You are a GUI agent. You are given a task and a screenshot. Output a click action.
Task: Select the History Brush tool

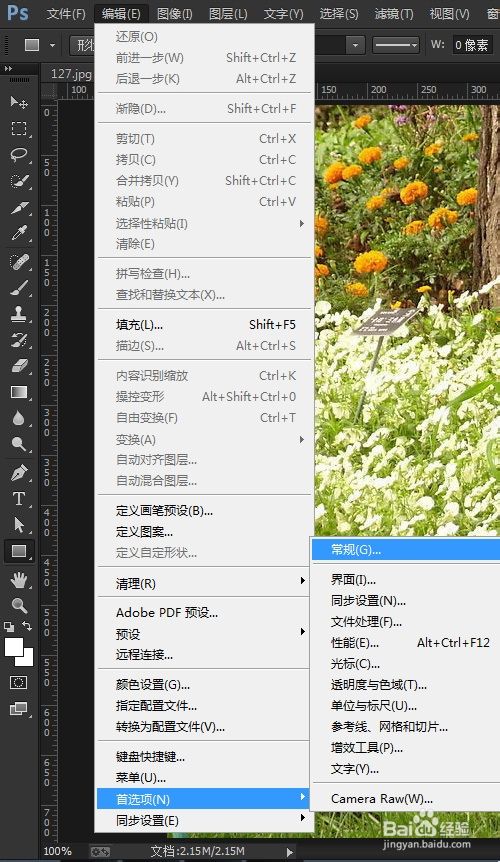pyautogui.click(x=19, y=340)
